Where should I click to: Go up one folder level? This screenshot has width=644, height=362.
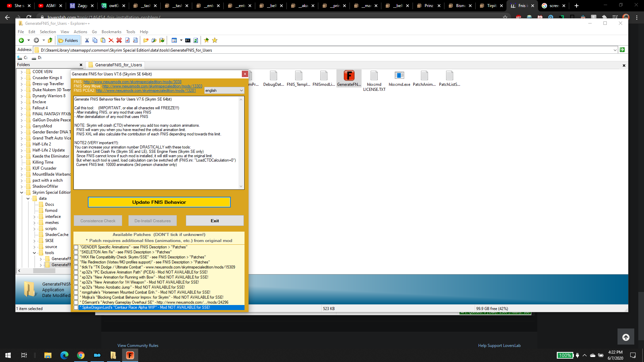50,40
